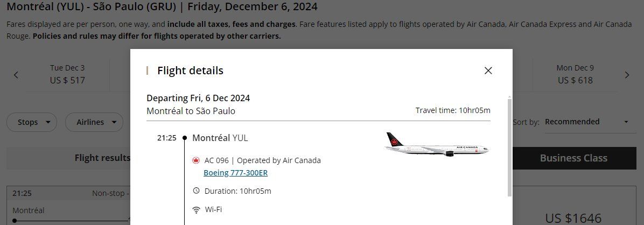Select the Mon Dec 9 date tab
644x225 pixels.
(x=575, y=74)
